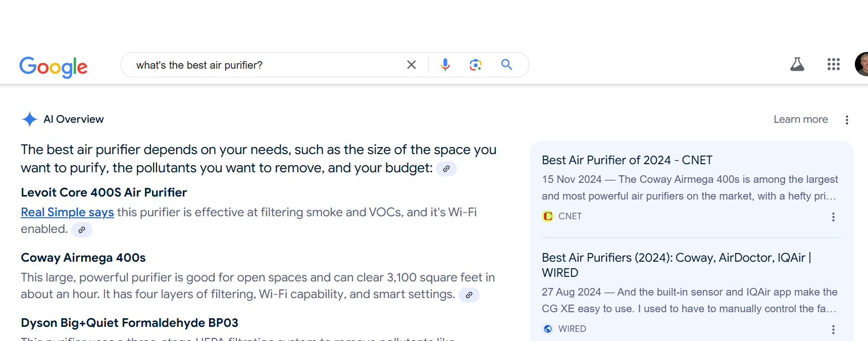This screenshot has width=868, height=341.
Task: Open the Google account profile picture
Action: pos(861,64)
